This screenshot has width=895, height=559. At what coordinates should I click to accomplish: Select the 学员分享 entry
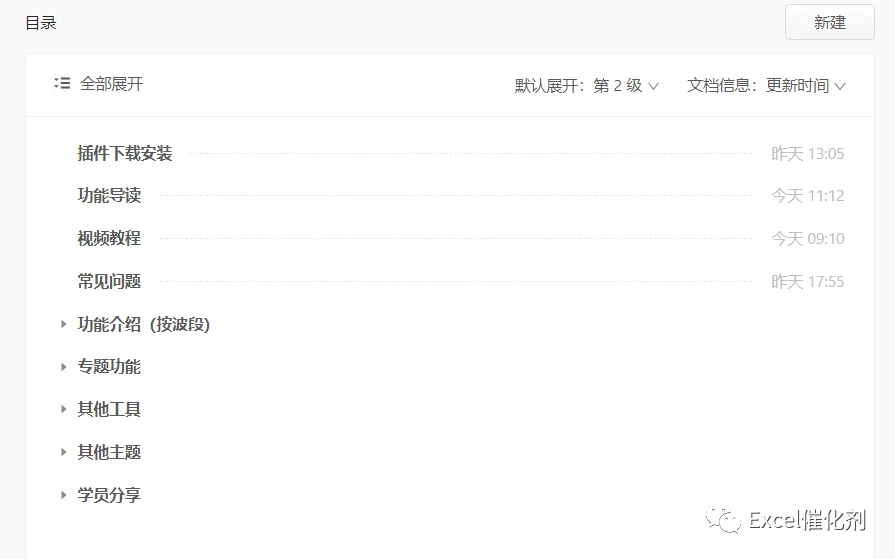[x=109, y=494]
